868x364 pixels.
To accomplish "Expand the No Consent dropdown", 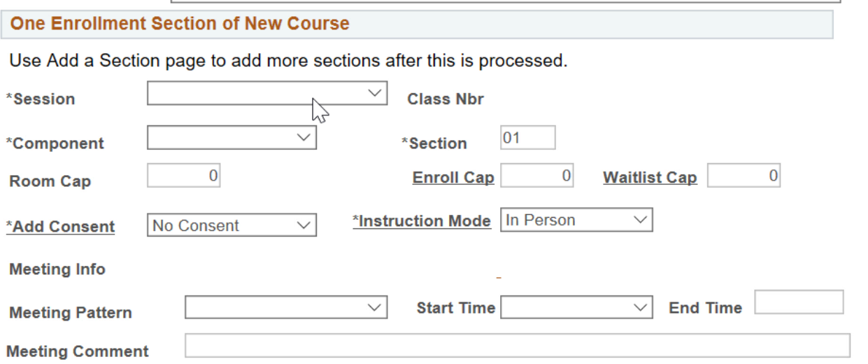I will pyautogui.click(x=232, y=225).
